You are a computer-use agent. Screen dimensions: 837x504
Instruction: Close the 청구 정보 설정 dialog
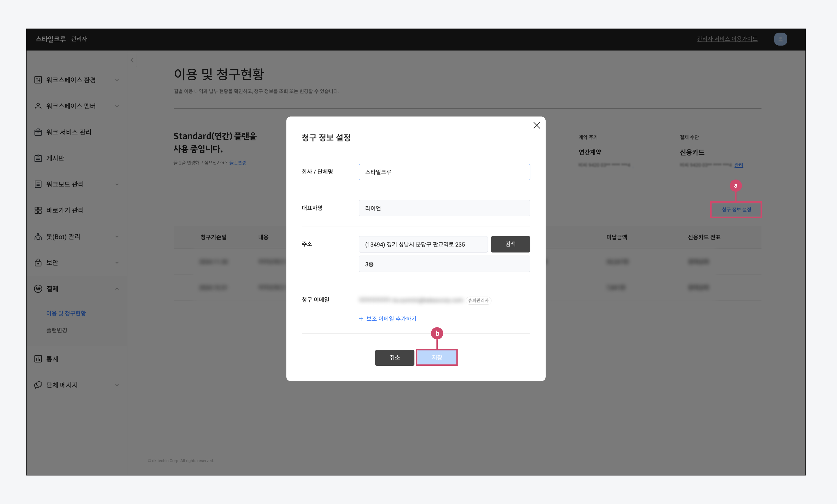pyautogui.click(x=536, y=125)
